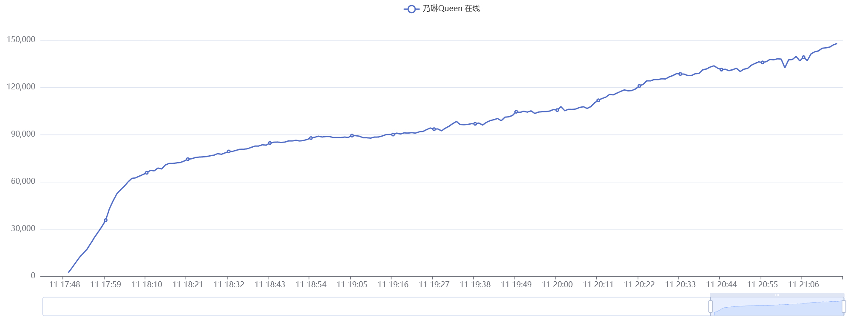Click the right data zoom slider handle
This screenshot has height=323, width=868.
click(844, 306)
